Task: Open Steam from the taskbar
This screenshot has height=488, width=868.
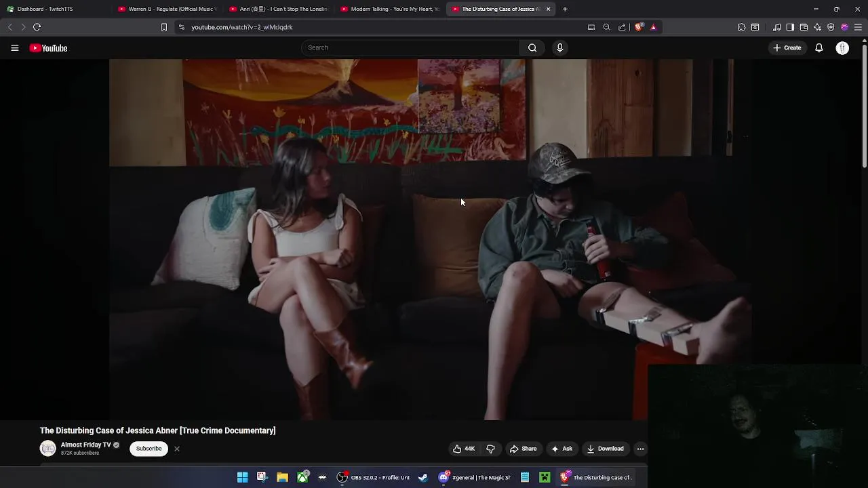Action: click(423, 477)
